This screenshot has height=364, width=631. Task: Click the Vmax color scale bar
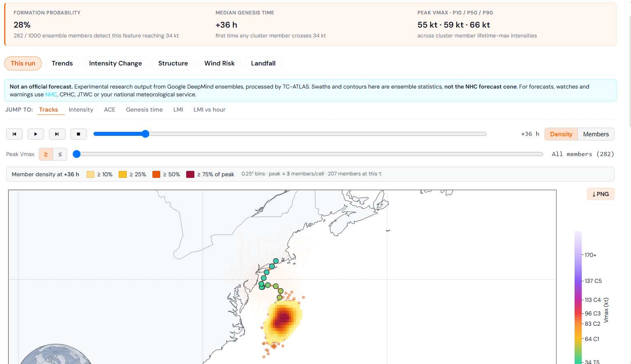pos(578,297)
